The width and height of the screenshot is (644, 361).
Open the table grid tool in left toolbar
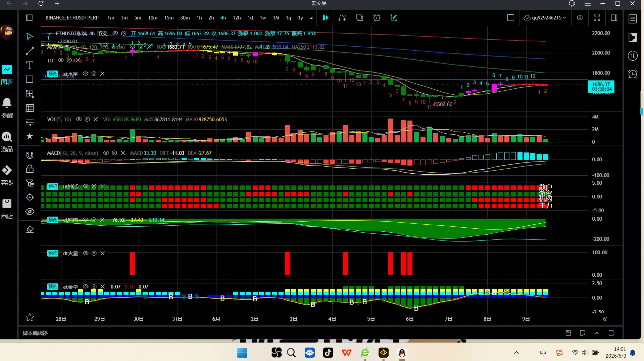(30, 108)
